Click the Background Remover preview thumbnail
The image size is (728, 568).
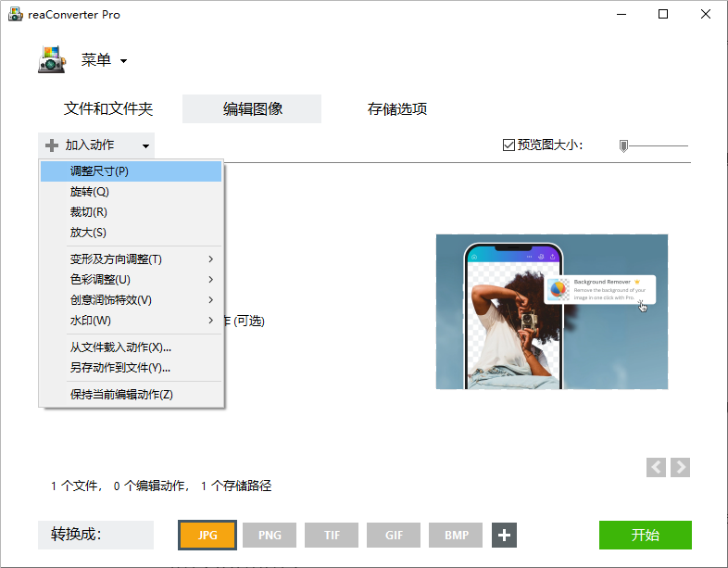click(552, 311)
